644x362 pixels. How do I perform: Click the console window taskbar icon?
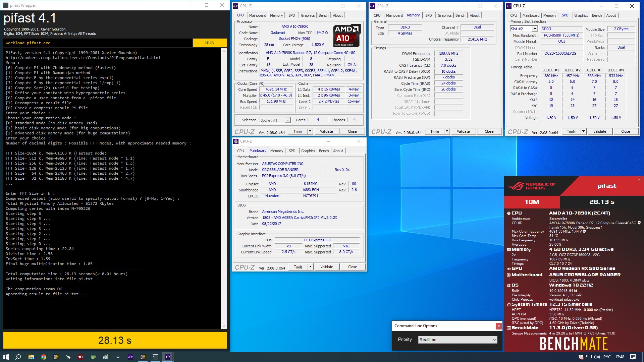pyautogui.click(x=155, y=357)
